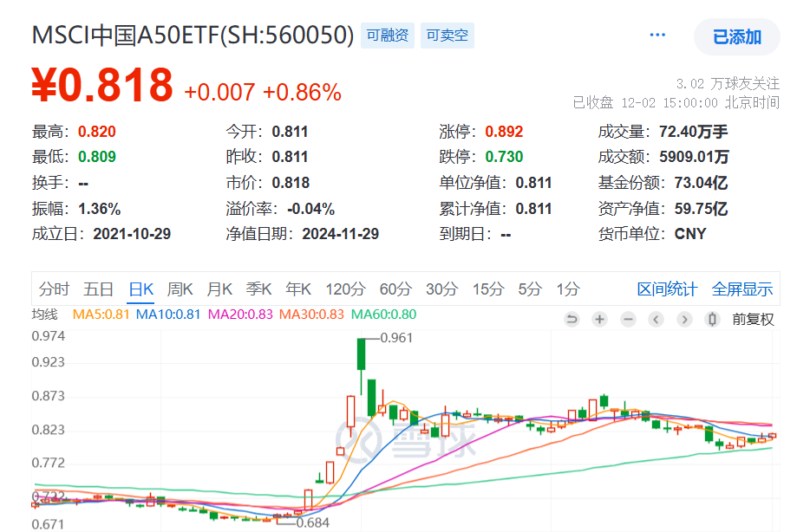Move chart right with forward arrow
810x532 pixels.
[x=684, y=320]
